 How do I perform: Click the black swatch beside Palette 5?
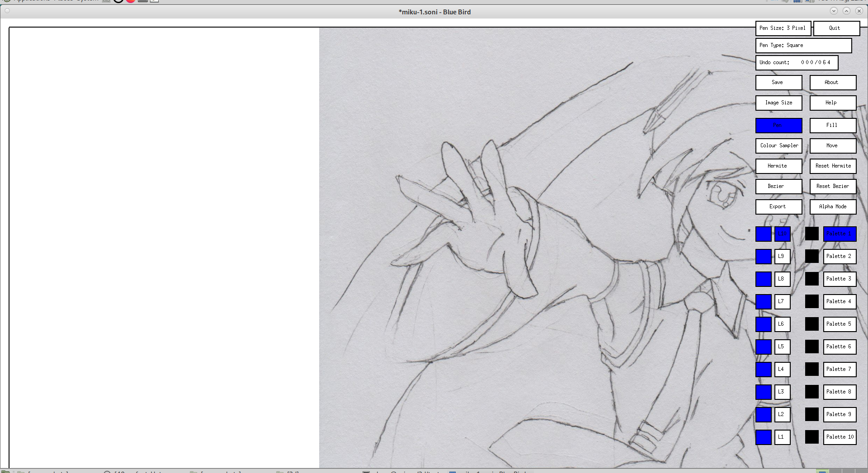click(812, 324)
